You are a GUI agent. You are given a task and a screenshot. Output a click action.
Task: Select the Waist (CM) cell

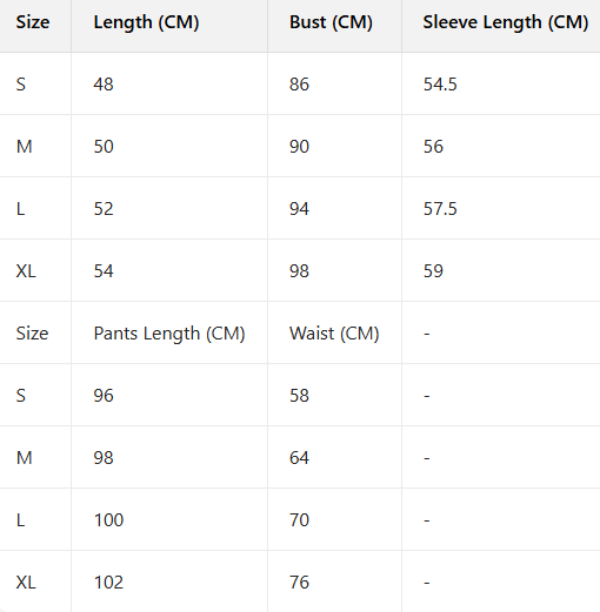pos(334,333)
